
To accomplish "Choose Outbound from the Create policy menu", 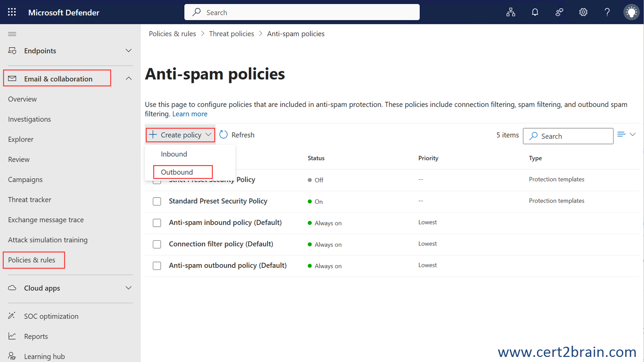I will coord(177,172).
